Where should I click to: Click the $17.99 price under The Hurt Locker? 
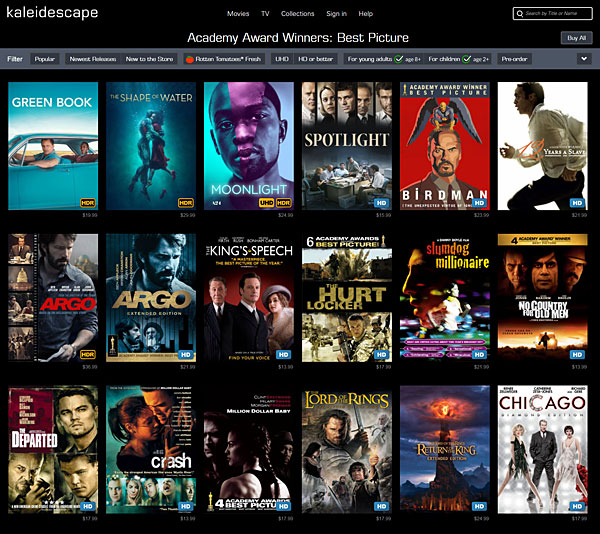click(384, 367)
